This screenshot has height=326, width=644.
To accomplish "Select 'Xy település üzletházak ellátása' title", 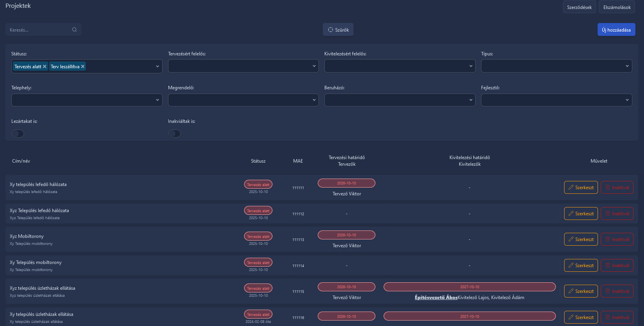I will pyautogui.click(x=41, y=314).
